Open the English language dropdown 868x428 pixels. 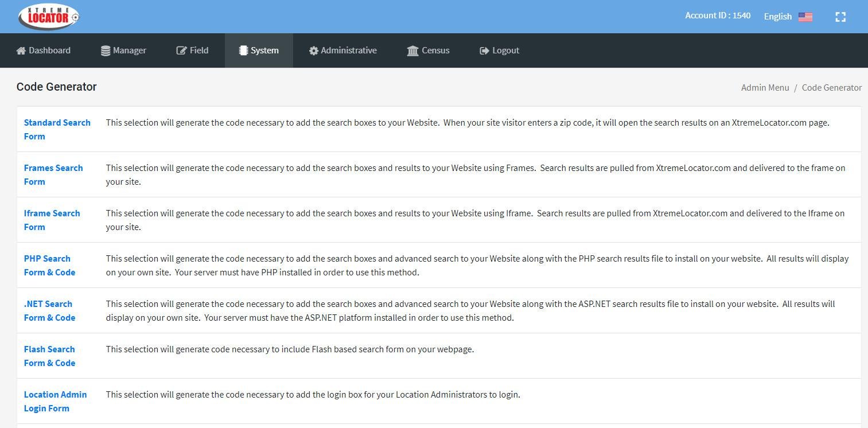(777, 17)
